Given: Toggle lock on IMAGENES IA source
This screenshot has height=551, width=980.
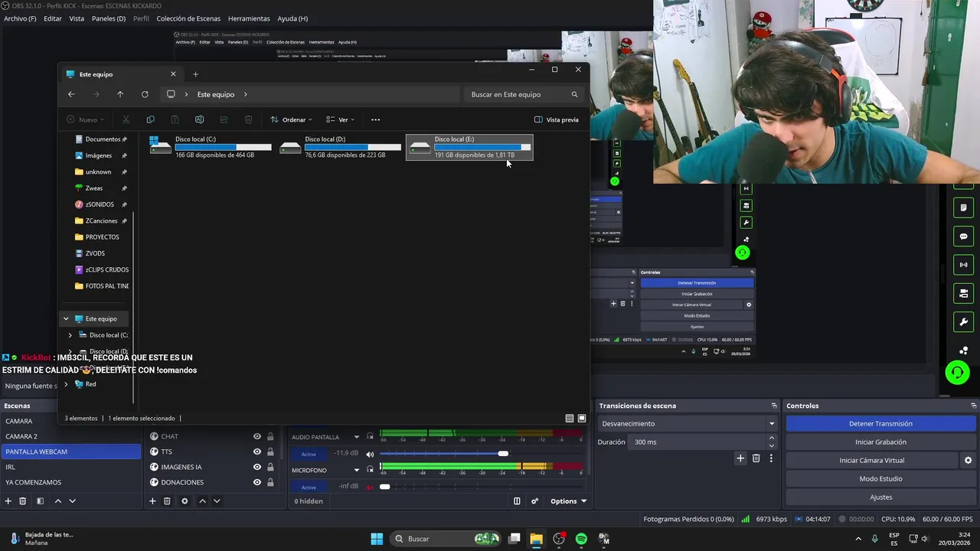Looking at the screenshot, I should 270,468.
